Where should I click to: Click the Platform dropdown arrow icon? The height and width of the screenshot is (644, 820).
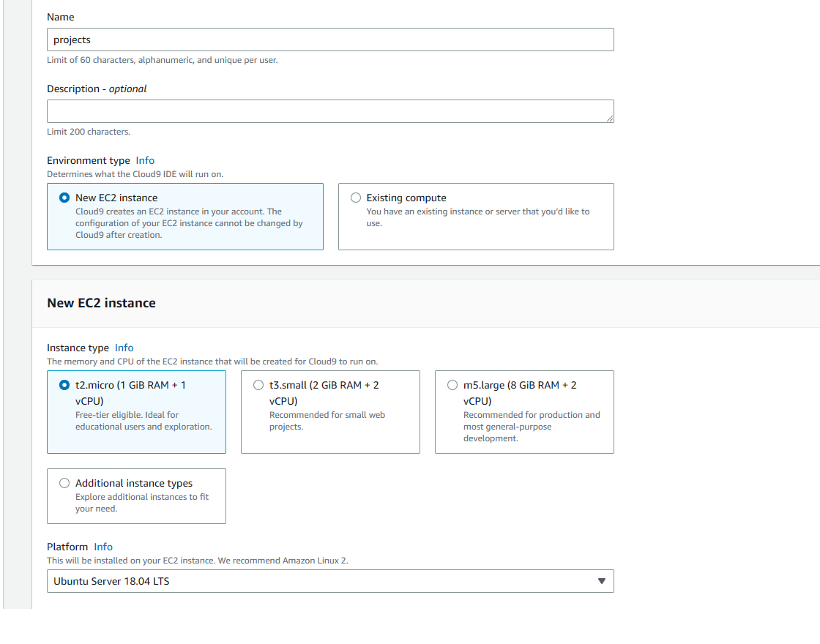click(x=602, y=581)
